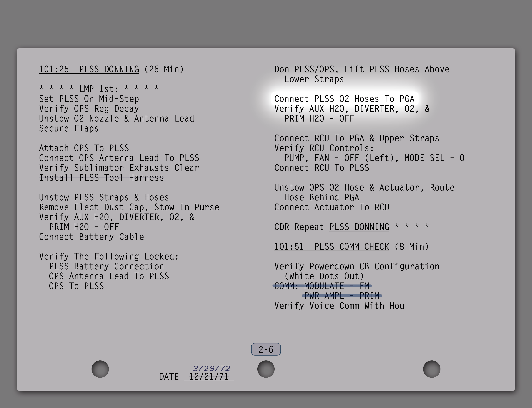Click the right binder hole
532x408 pixels.
click(x=432, y=369)
